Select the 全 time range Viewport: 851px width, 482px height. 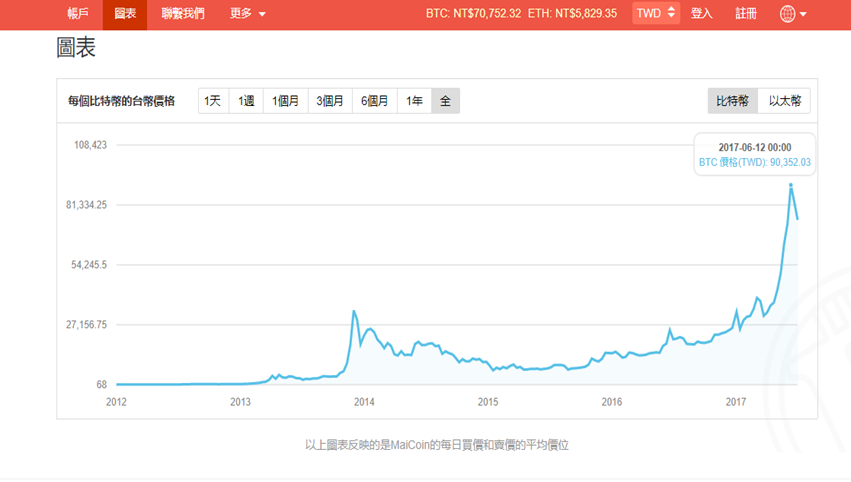pyautogui.click(x=446, y=101)
